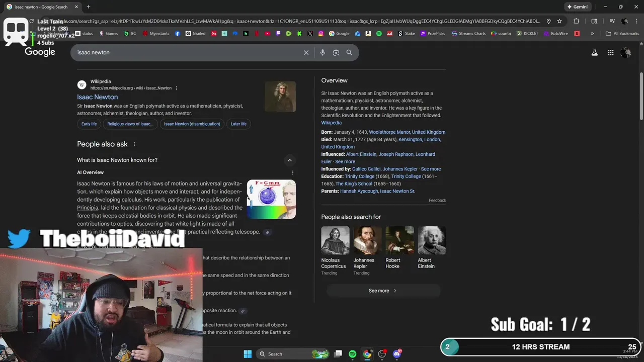
Task: Select Robert Hooke card
Action: 399,247
